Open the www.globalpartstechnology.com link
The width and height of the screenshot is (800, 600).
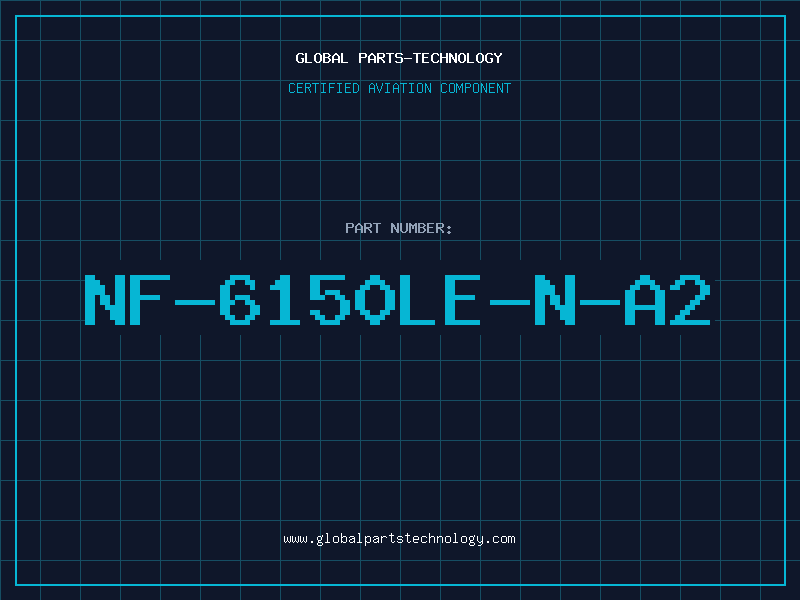pyautogui.click(x=399, y=539)
